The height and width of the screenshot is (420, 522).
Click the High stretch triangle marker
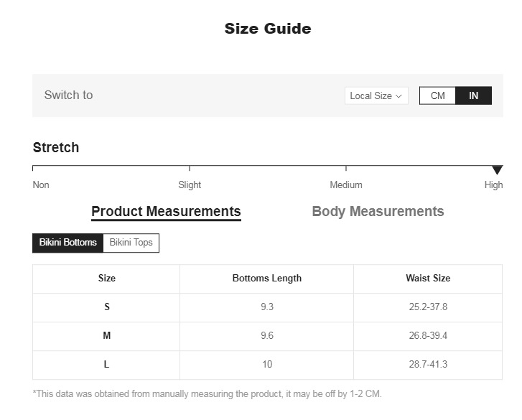click(x=497, y=170)
